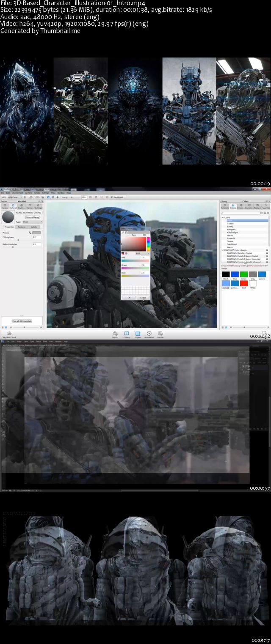The width and height of the screenshot is (271, 644).
Task: Select the Blue color swatch in Library
Action: point(235,274)
